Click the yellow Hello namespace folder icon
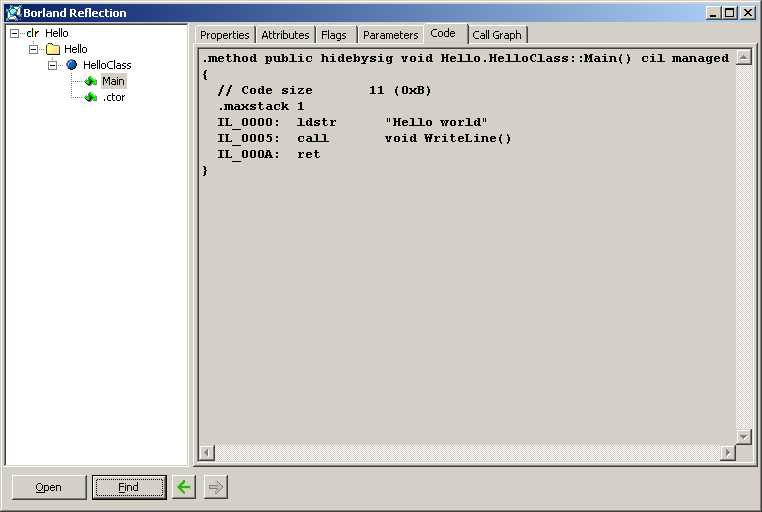 53,49
